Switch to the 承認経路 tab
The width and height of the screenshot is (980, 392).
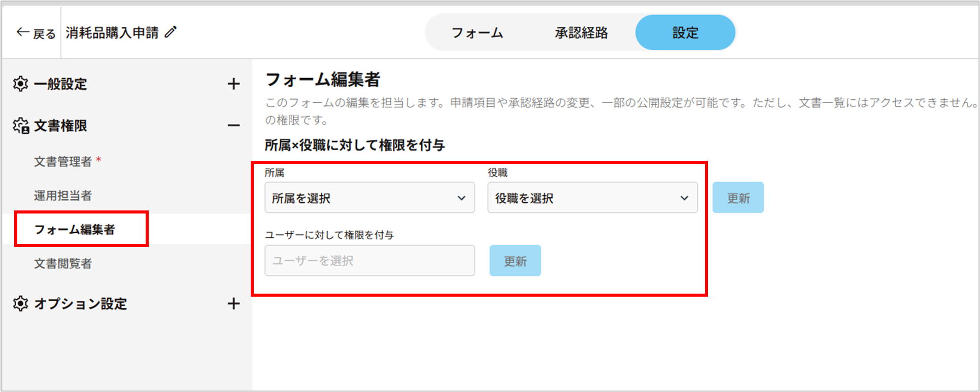pyautogui.click(x=581, y=33)
